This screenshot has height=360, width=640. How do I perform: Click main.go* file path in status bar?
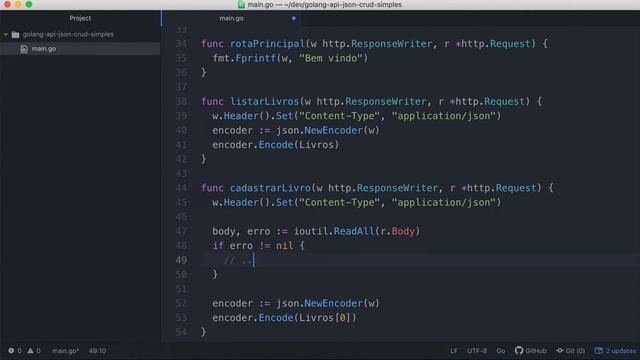coord(65,351)
